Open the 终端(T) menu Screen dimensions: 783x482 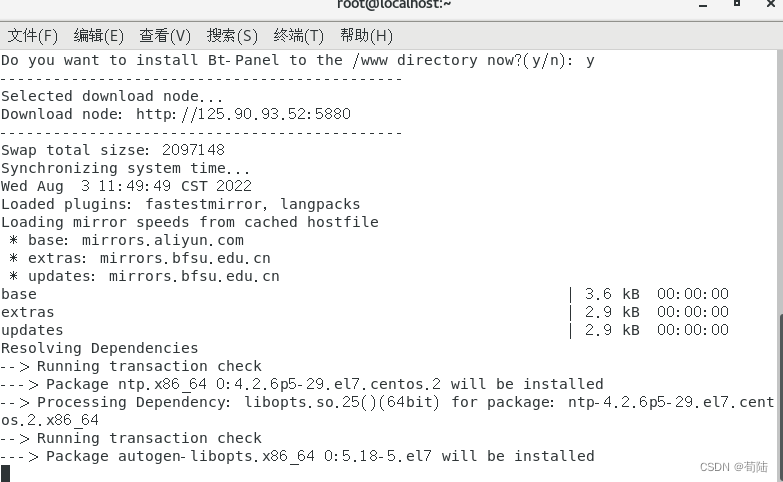tap(299, 35)
